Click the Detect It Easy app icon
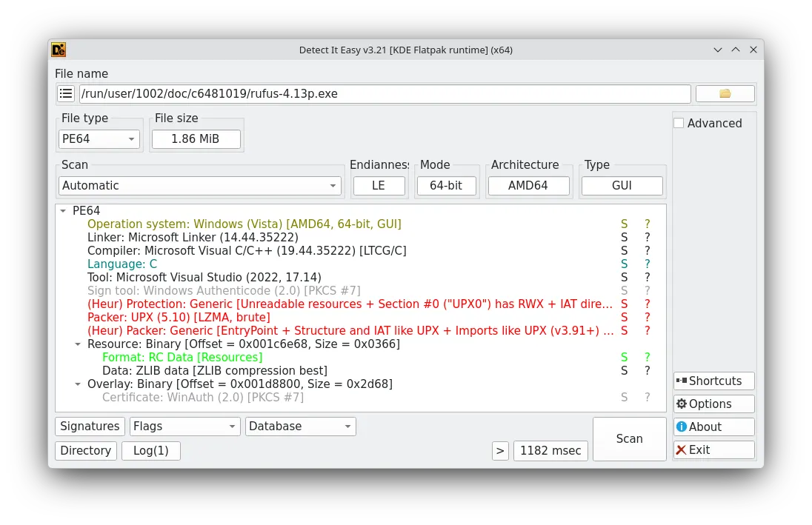Viewport: 812px width, 525px height. tap(59, 50)
